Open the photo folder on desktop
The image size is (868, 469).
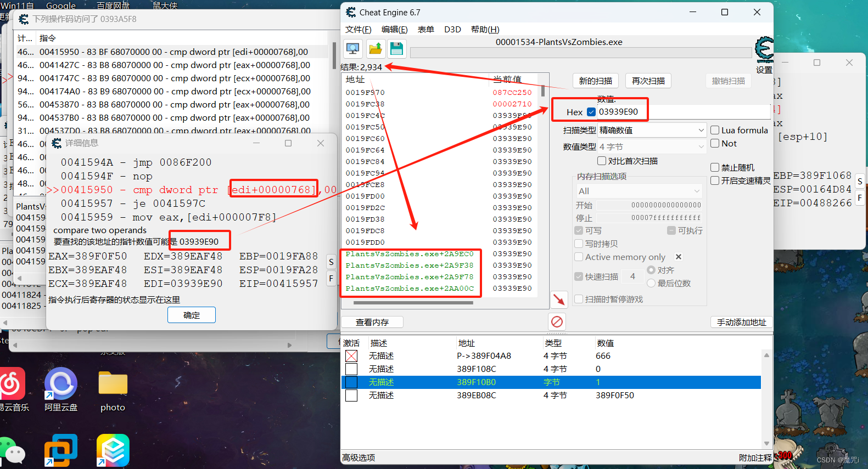pyautogui.click(x=113, y=391)
